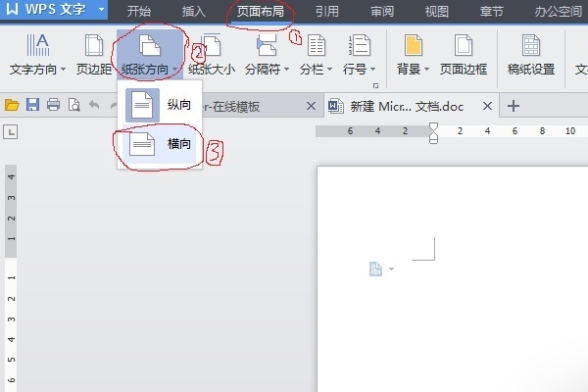Choose 纵向 portrait orientation

160,105
